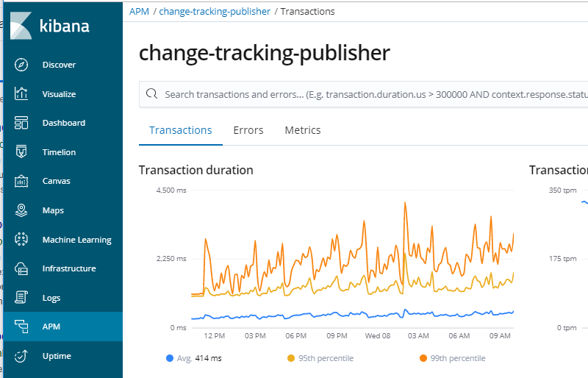The height and width of the screenshot is (378, 588).
Task: Click the 4,500 ms axis label
Action: (171, 190)
